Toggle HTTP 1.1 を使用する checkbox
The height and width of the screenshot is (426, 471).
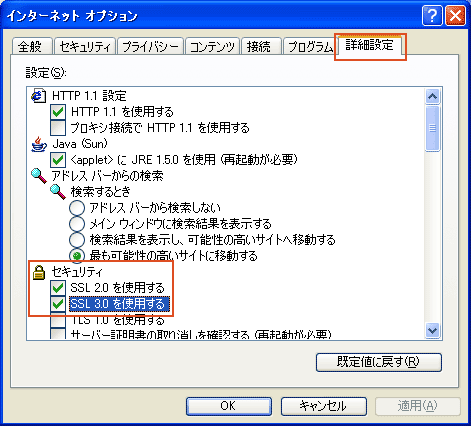[58, 112]
